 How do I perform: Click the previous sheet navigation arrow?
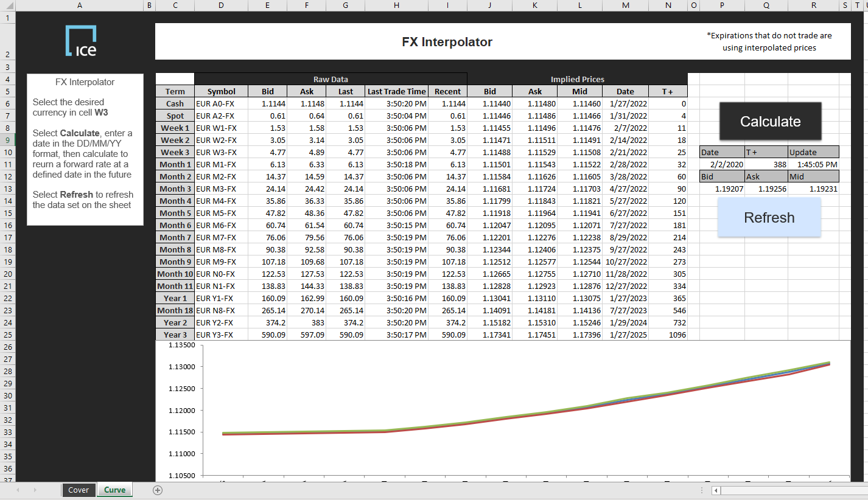pos(18,490)
